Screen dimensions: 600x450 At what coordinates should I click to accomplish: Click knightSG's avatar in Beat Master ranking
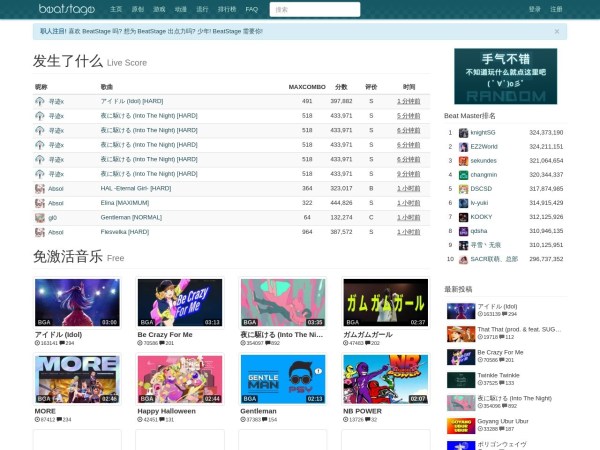pos(463,132)
